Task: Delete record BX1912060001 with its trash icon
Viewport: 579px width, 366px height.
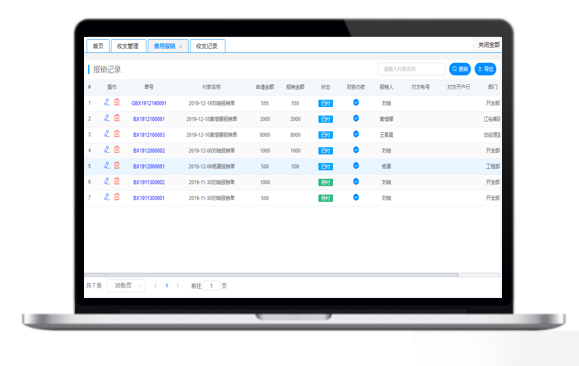Action: pos(117,166)
